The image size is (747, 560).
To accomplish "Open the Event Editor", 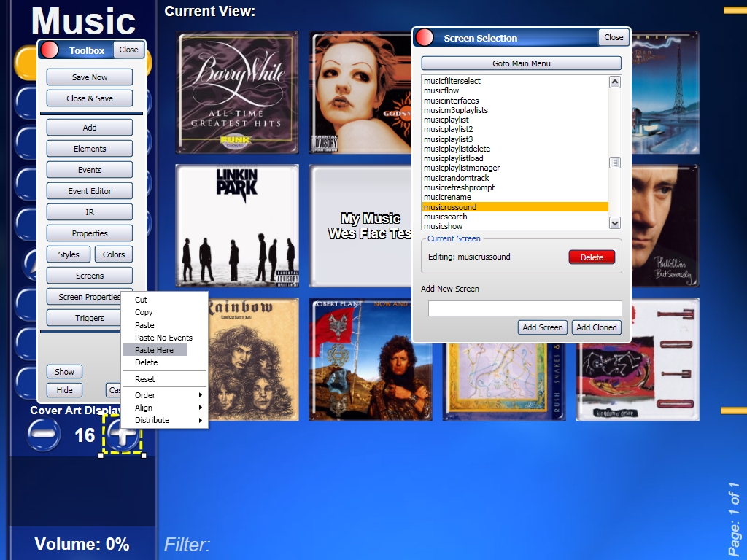I will click(90, 191).
